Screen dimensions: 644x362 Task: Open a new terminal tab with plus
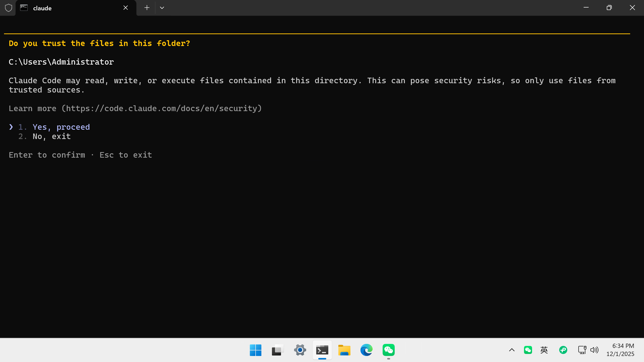tap(147, 8)
